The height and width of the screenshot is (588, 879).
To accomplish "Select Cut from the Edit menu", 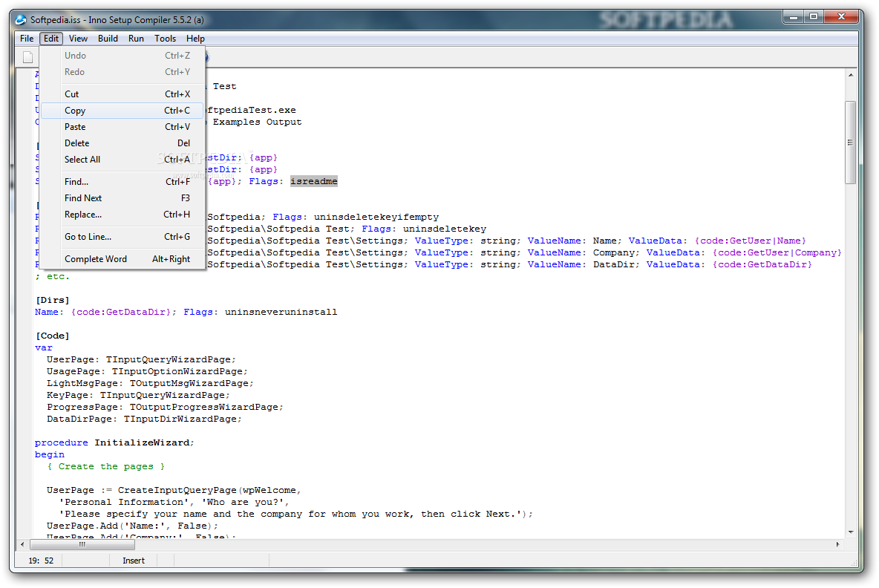I will coord(122,94).
